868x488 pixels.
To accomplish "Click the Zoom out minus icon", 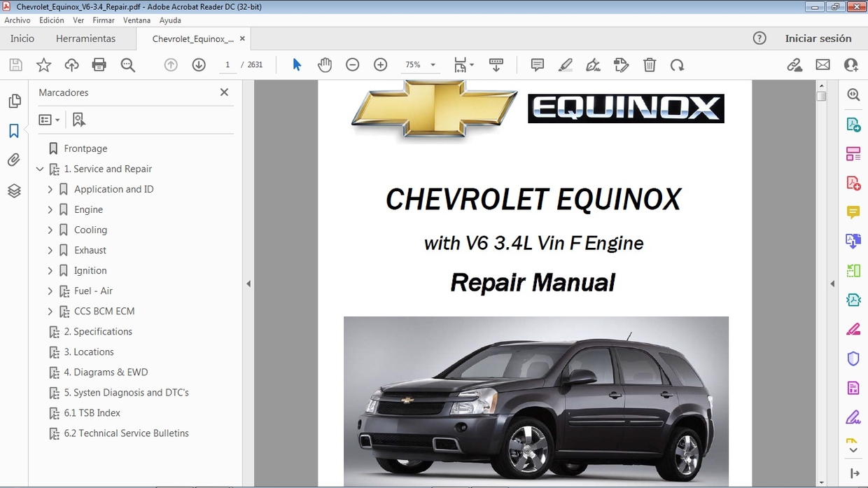I will (353, 65).
